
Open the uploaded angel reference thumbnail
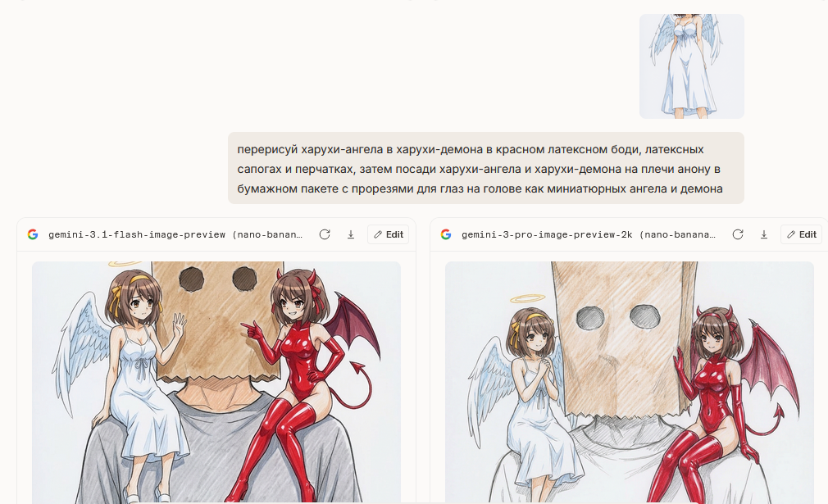pyautogui.click(x=692, y=66)
